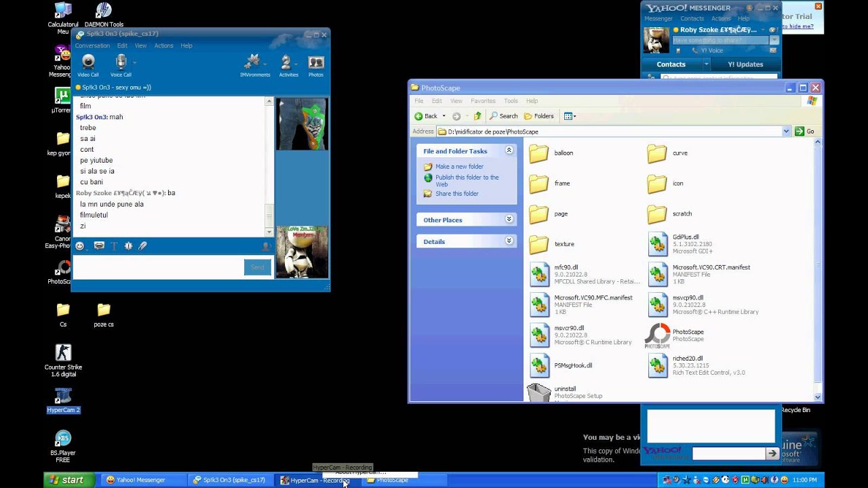Click Yahoo status message field

tap(721, 40)
